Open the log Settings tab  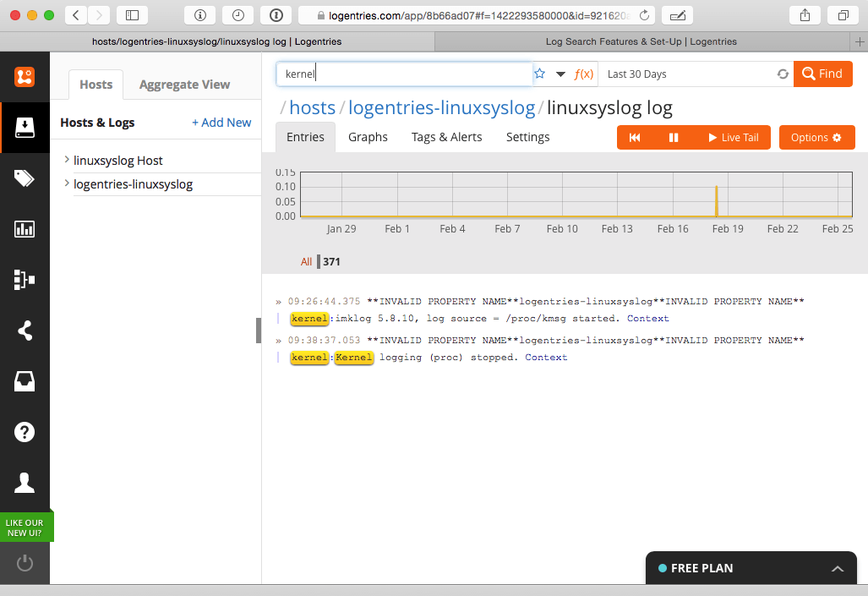pyautogui.click(x=527, y=137)
